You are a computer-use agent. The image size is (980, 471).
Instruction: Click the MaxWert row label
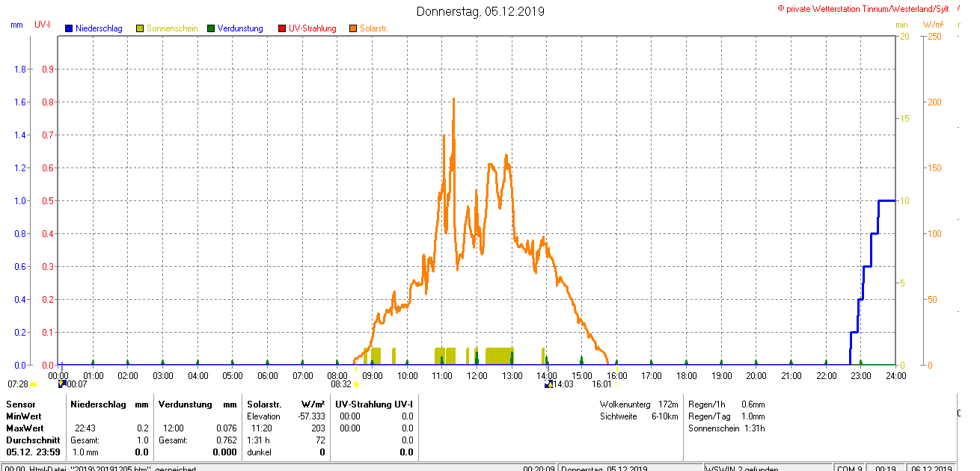(x=25, y=428)
